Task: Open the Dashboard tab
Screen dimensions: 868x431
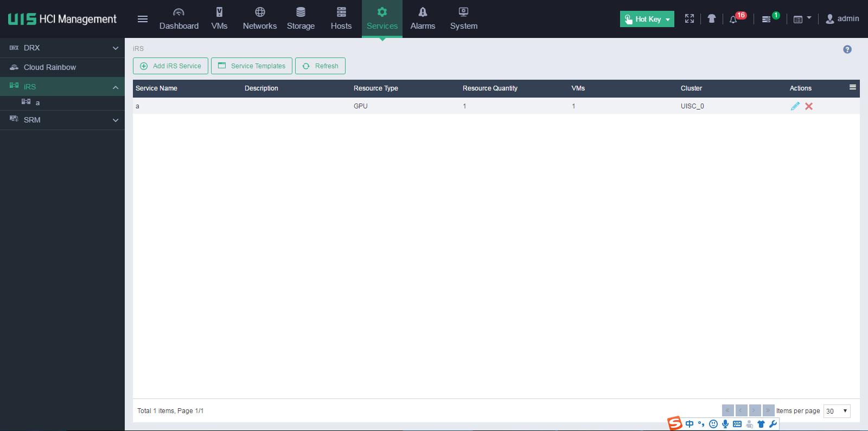Action: click(179, 19)
